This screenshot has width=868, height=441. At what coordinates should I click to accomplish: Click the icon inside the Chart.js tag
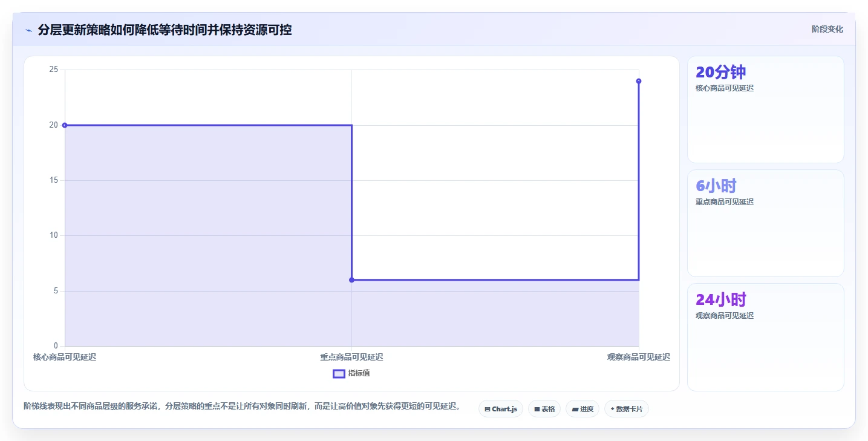487,410
